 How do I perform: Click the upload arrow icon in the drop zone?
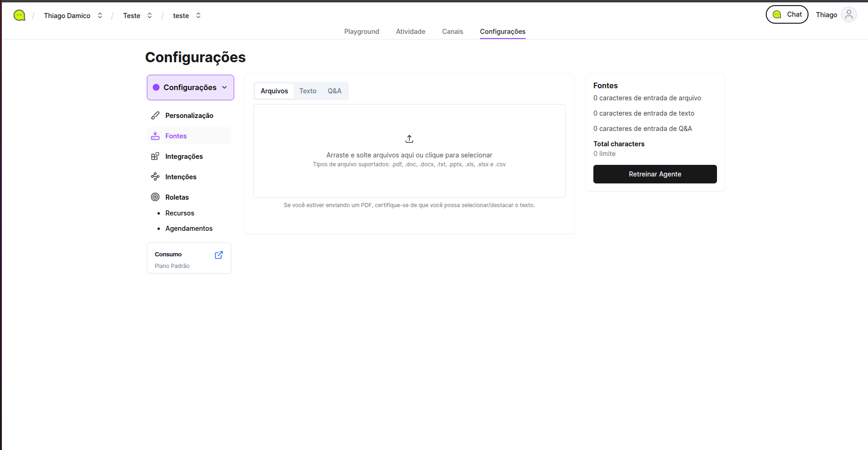click(409, 139)
